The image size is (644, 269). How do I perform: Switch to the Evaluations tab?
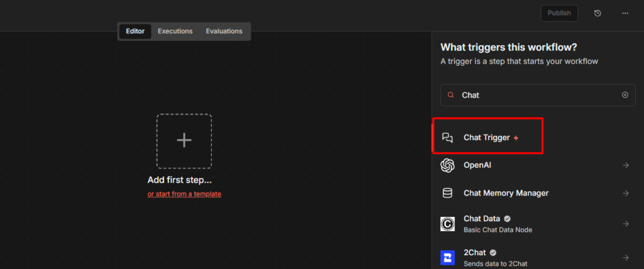(x=224, y=31)
